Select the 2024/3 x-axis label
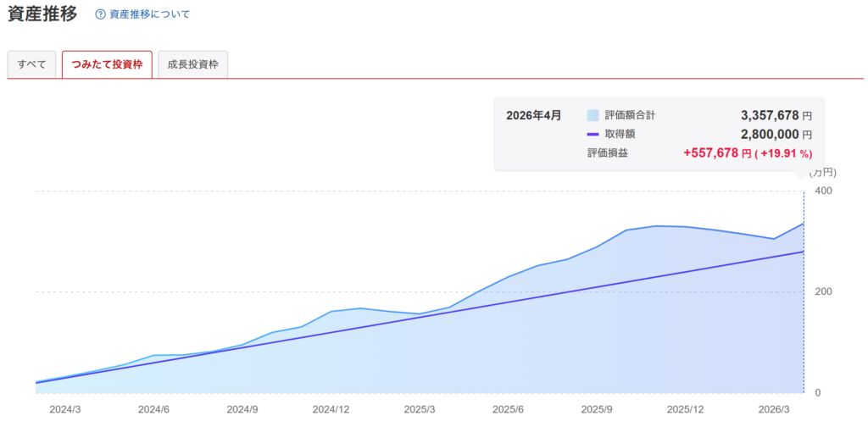868x438 pixels. click(x=65, y=409)
